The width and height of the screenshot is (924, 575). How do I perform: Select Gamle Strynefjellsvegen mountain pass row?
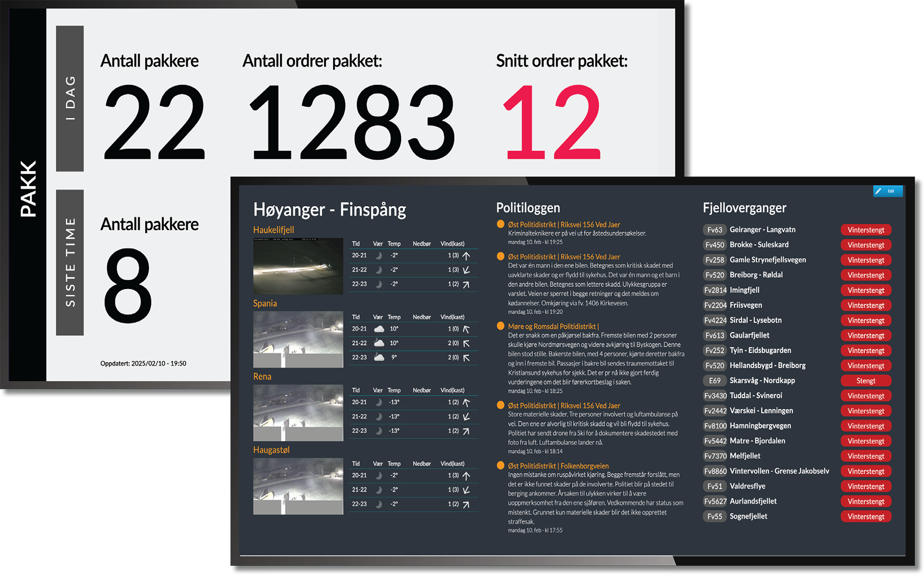[x=797, y=260]
